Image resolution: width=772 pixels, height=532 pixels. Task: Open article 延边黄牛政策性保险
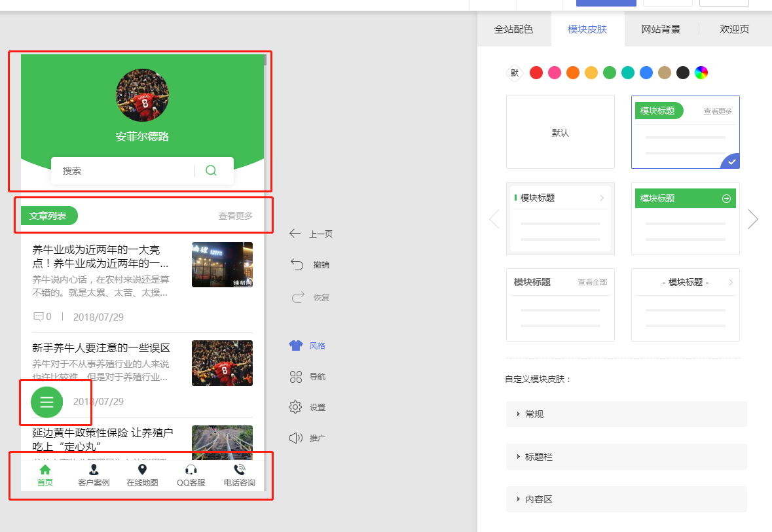(x=102, y=440)
